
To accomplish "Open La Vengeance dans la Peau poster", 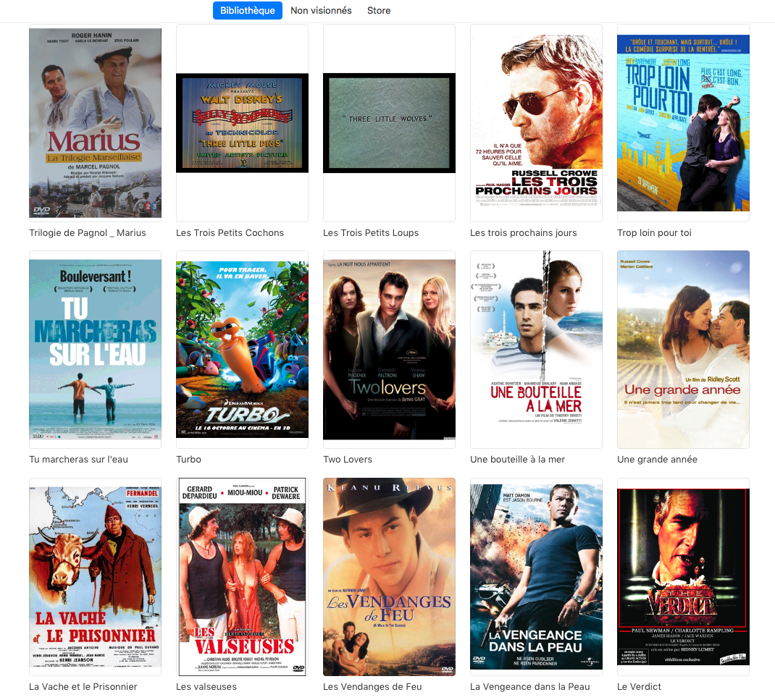I will (536, 577).
